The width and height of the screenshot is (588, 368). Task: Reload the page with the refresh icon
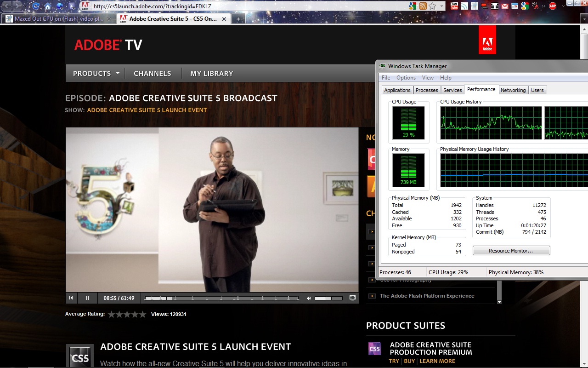(36, 6)
